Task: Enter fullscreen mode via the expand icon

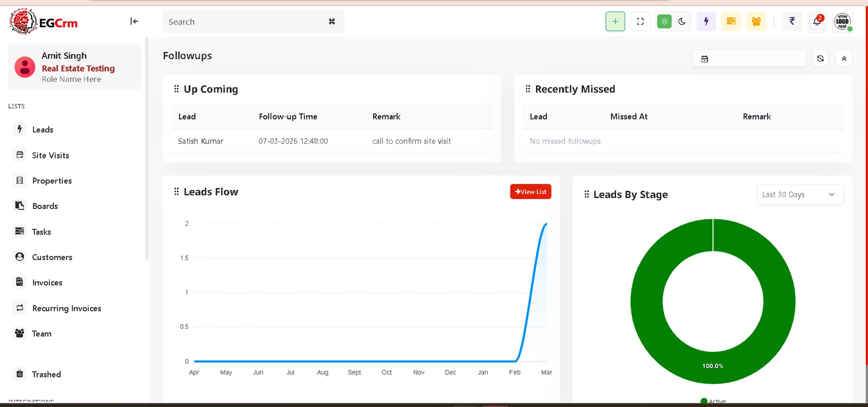Action: point(640,22)
